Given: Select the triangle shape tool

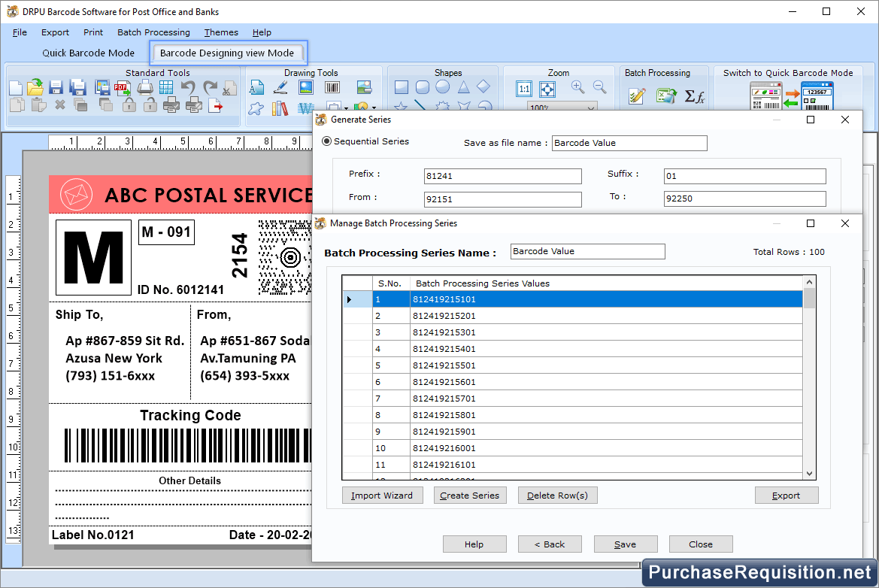Looking at the screenshot, I should pyautogui.click(x=464, y=87).
